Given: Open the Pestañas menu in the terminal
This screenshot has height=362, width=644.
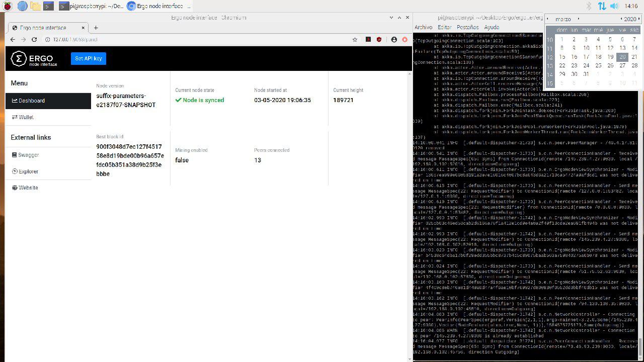Looking at the screenshot, I should click(x=467, y=27).
